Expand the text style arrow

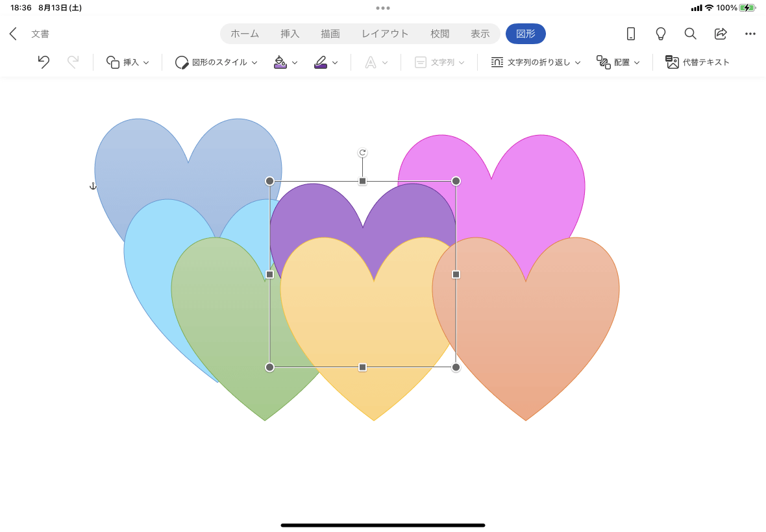coord(385,62)
